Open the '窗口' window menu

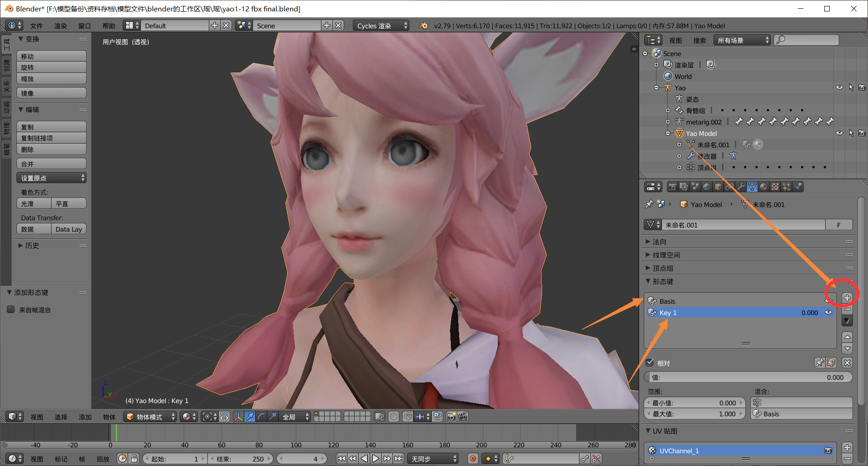coord(85,26)
